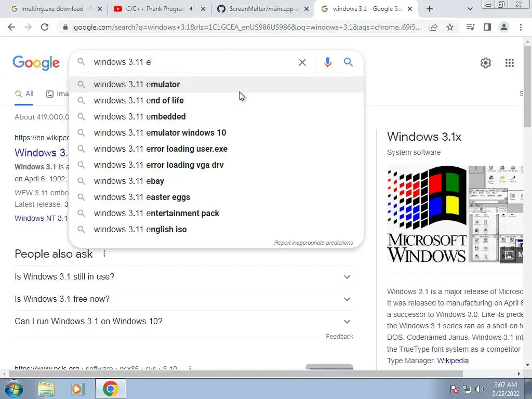The height and width of the screenshot is (399, 532).
Task: Switch to the Images results tab
Action: click(57, 94)
